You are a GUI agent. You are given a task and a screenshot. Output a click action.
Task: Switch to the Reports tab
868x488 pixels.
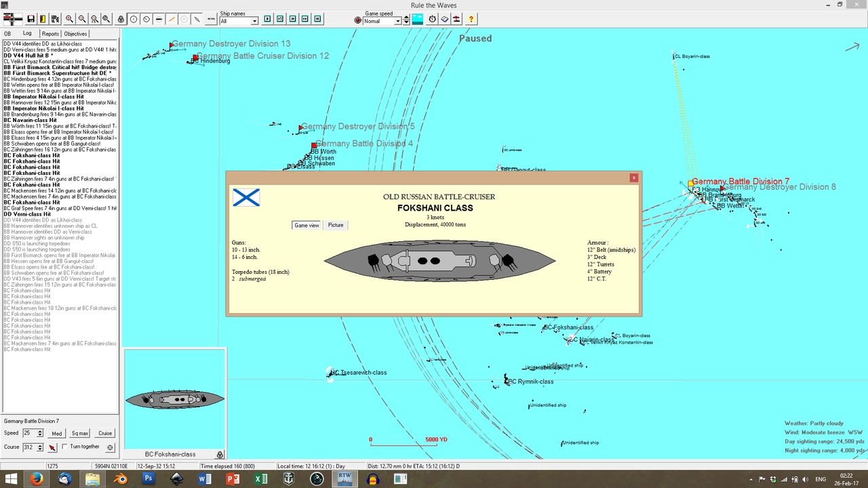click(x=50, y=33)
